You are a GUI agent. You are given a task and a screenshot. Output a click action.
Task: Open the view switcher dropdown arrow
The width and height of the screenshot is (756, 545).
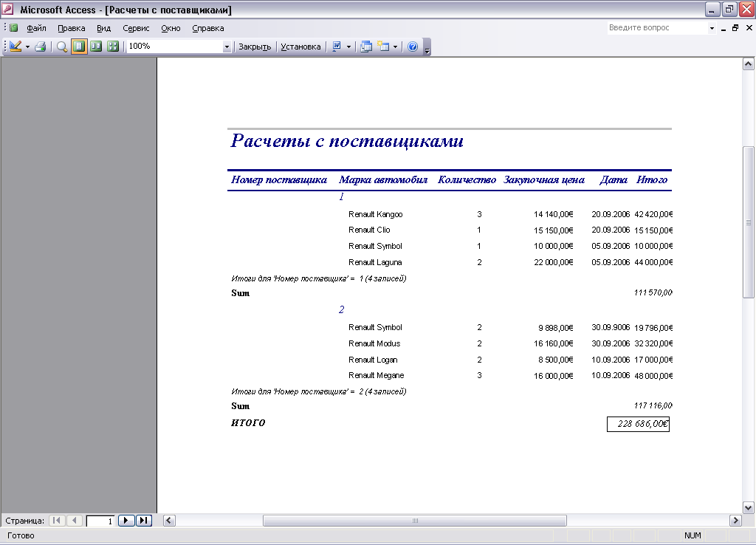click(x=27, y=47)
